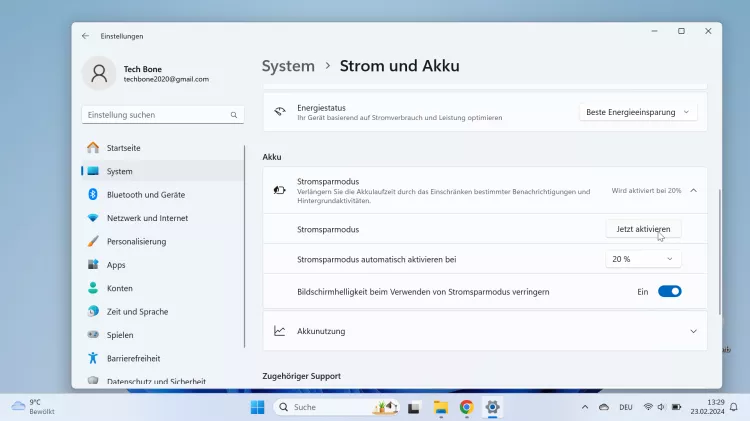
Task: Click the search magnifier icon in settings
Action: [x=234, y=115]
